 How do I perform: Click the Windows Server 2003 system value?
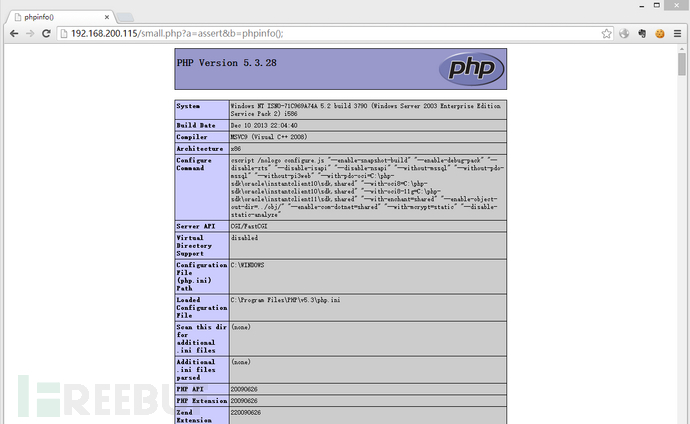[x=365, y=110]
